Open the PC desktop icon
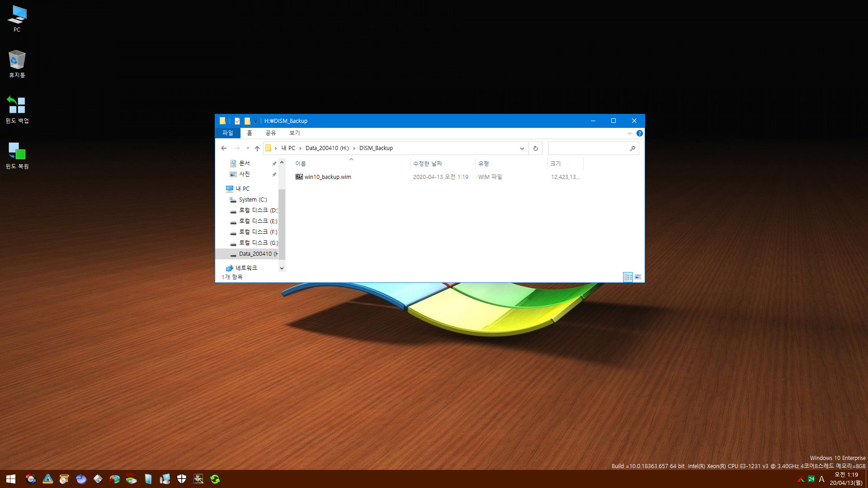Viewport: 868px width, 488px height. (17, 19)
